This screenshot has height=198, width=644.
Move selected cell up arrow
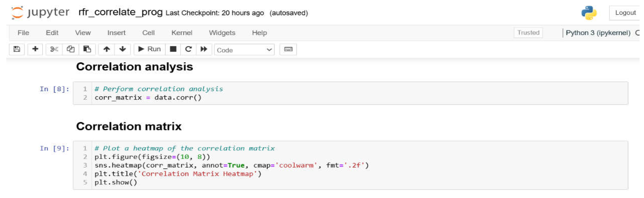click(x=106, y=49)
